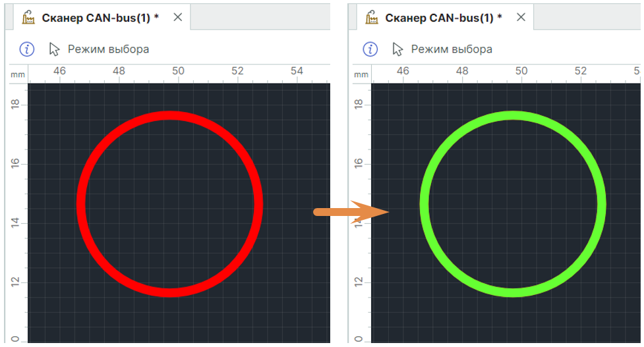644x347 pixels.
Task: Click the mm units label in the right ruler
Action: coord(361,74)
